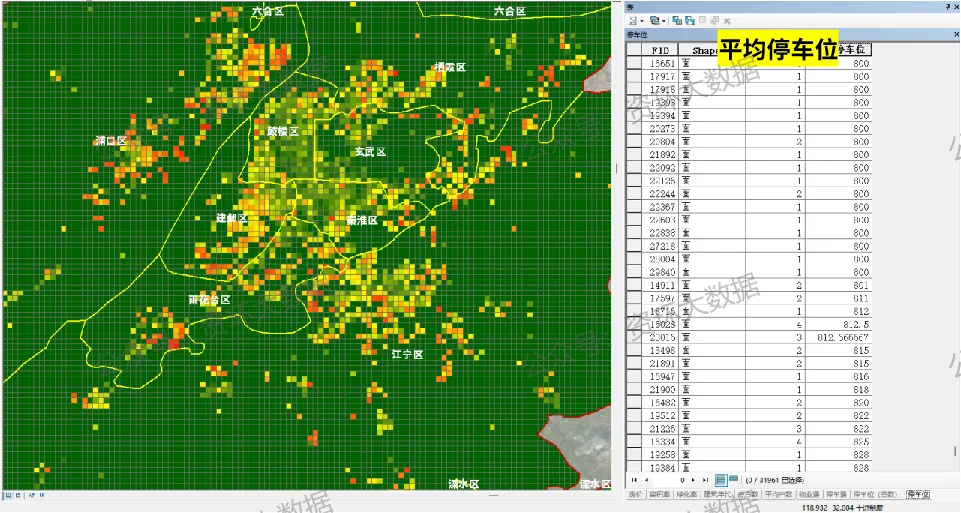Go to first record in table
961x513 pixels.
634,480
